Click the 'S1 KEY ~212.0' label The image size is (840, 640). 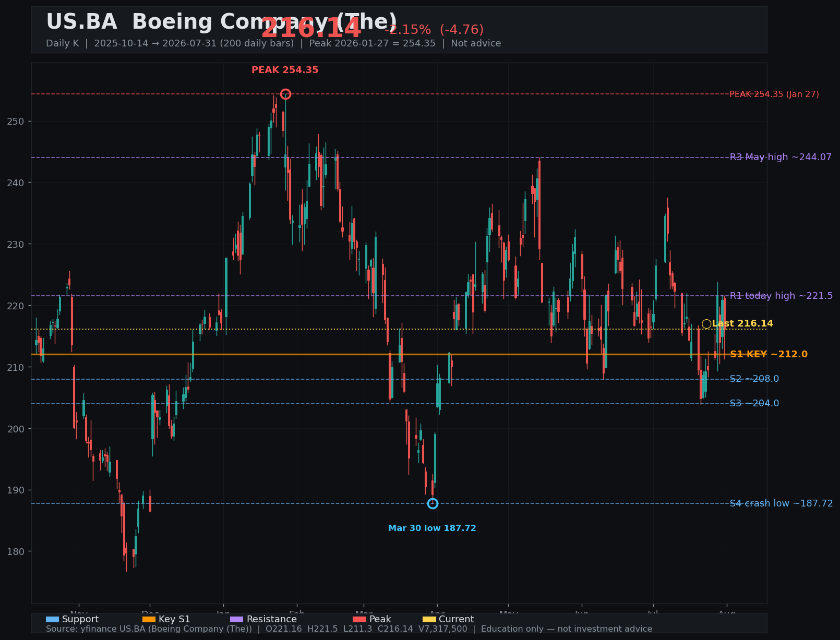[769, 354]
